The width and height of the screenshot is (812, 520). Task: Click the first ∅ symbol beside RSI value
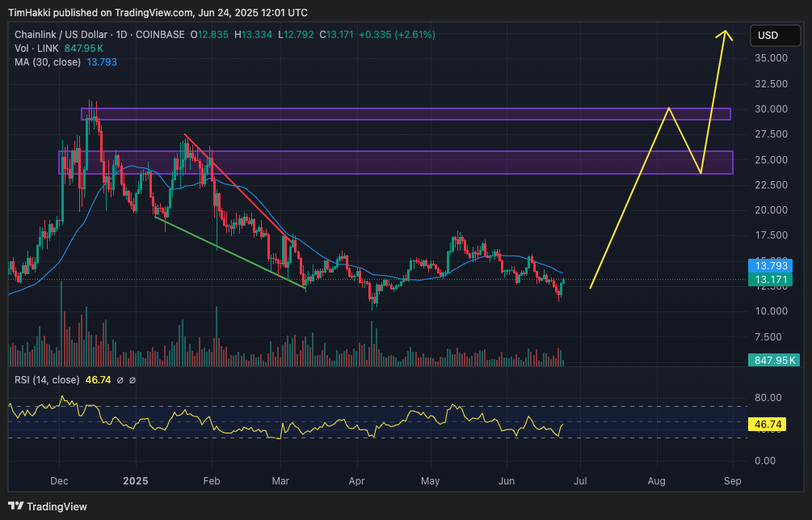click(120, 380)
